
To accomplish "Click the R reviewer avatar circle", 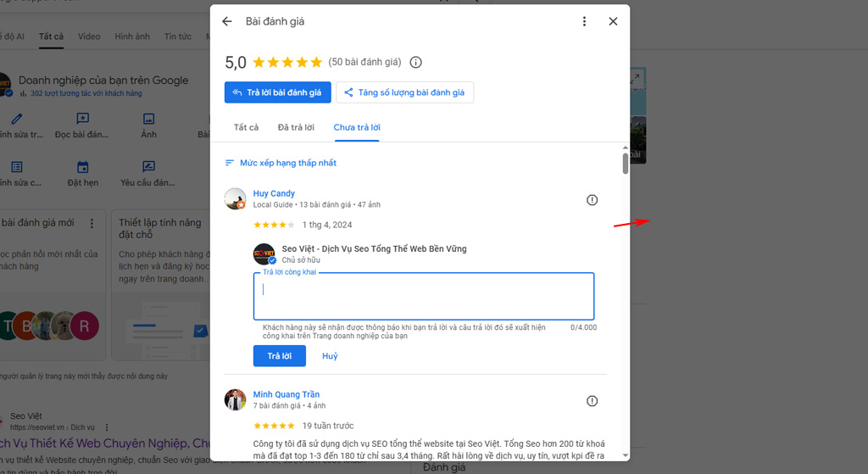I will pos(84,326).
